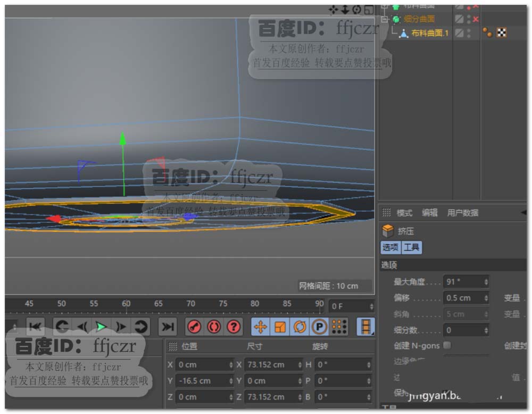Click the 细分数 value stepper arrows
The height and width of the screenshot is (414, 532).
point(486,330)
